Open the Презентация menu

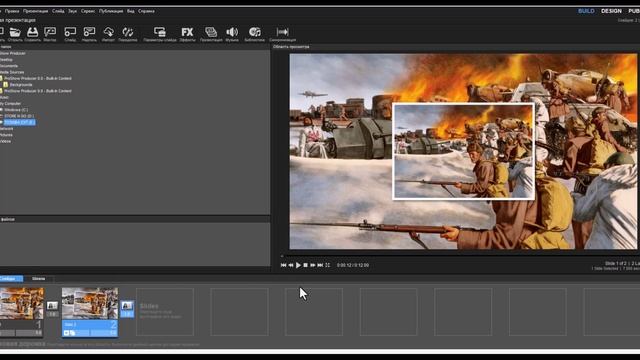tap(36, 11)
